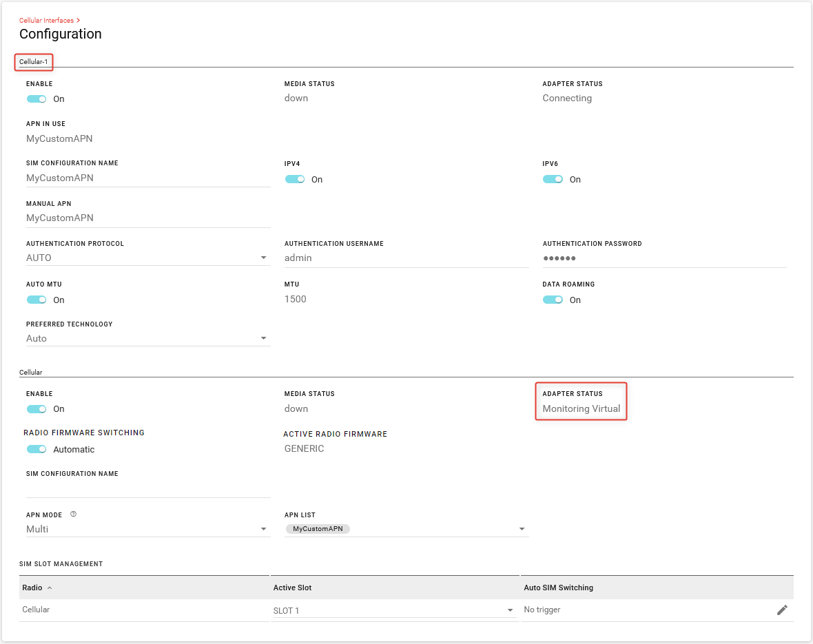Click empty SIM Configuration Name field under Cellular

coord(148,488)
